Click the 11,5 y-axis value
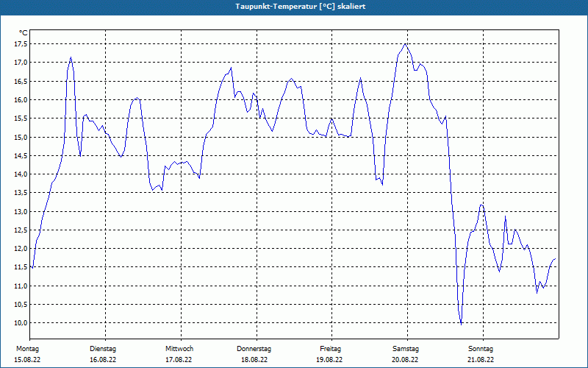 tap(22, 267)
